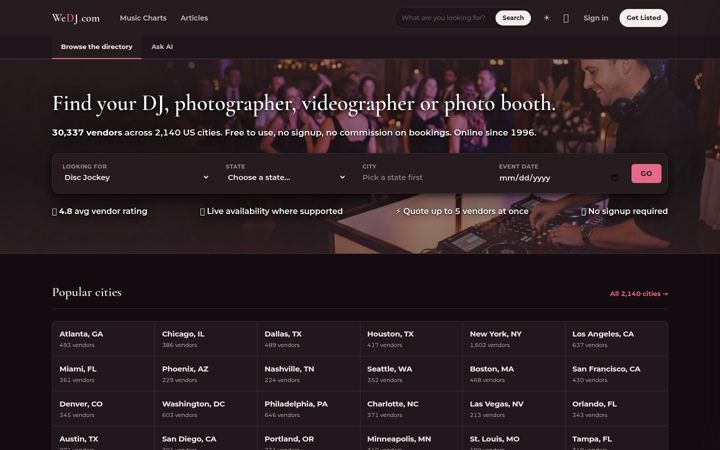This screenshot has height=450, width=720.
Task: Open the Charlotte, NC city card
Action: [411, 409]
